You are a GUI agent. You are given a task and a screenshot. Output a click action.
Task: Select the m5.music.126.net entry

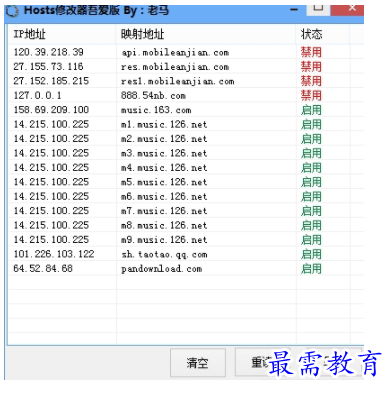click(164, 182)
